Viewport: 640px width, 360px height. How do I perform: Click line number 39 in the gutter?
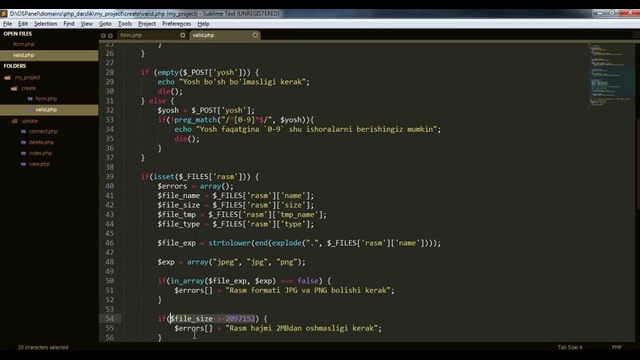(110, 177)
